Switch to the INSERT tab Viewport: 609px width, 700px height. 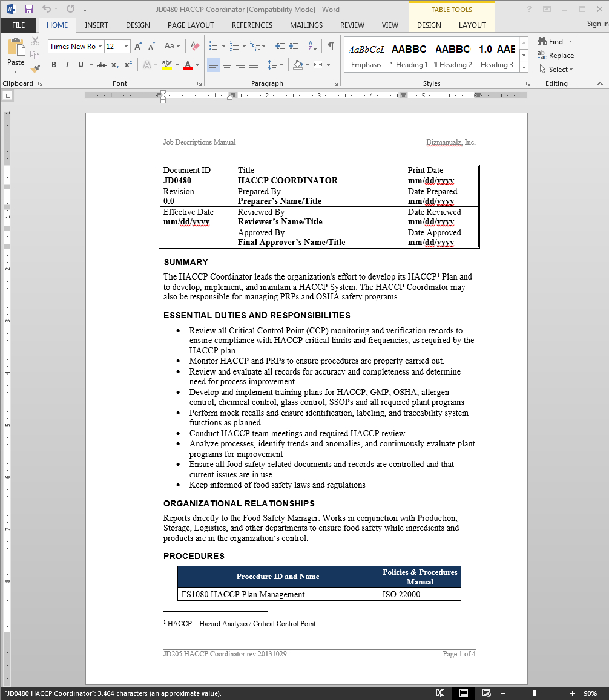(96, 25)
